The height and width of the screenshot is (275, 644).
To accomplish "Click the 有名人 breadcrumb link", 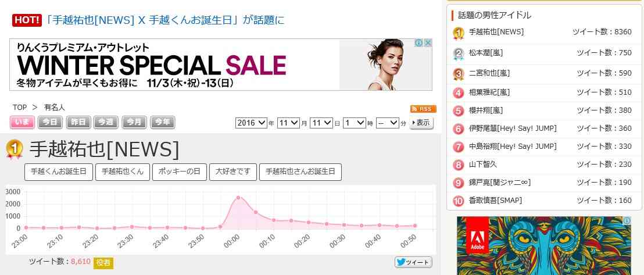I will (x=55, y=108).
